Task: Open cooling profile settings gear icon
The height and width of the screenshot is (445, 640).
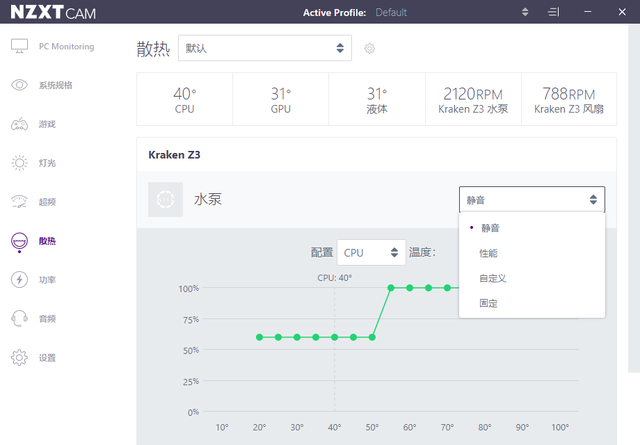Action: 369,49
